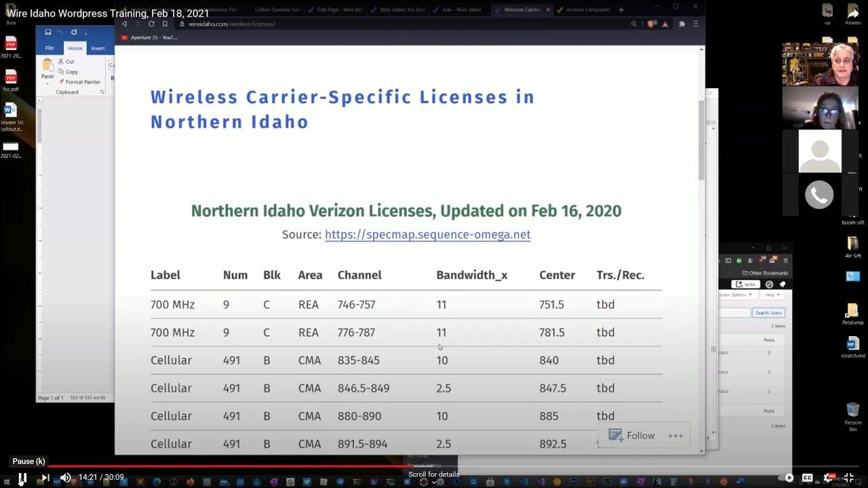Close the Wireless Carrier tab
This screenshot has width=868, height=488.
[x=548, y=9]
